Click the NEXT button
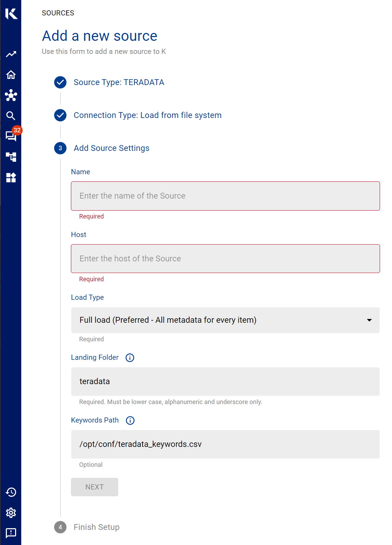This screenshot has width=392, height=545. pos(95,487)
